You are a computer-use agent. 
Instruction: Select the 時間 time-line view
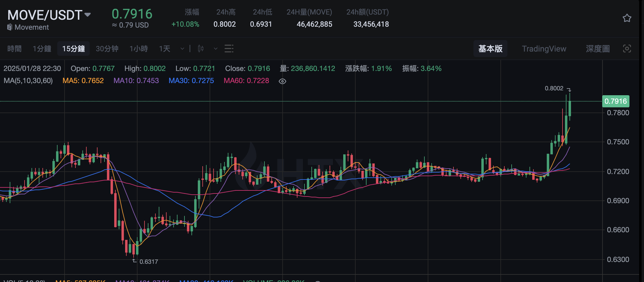(14, 49)
